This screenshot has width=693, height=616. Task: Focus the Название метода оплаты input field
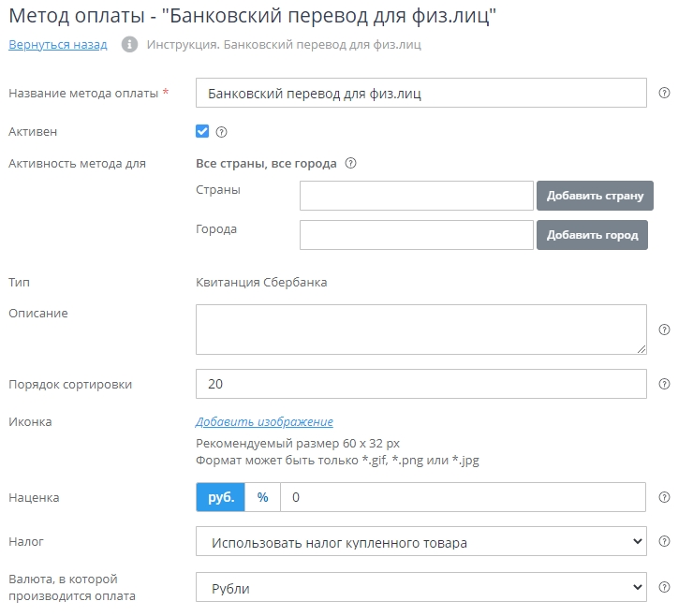(421, 94)
